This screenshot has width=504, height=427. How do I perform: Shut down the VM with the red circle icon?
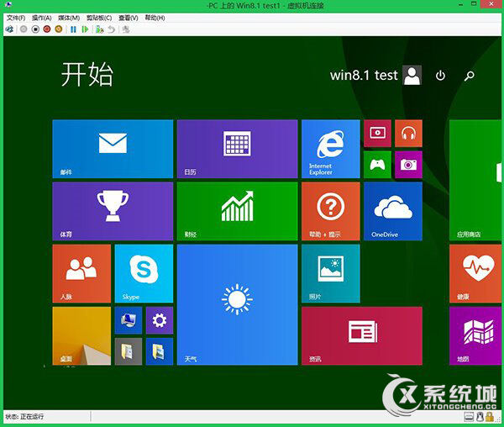47,29
